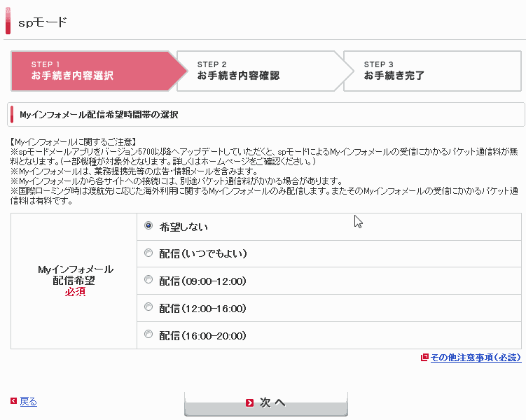Enable 配信(16:00-20:00) delivery time
The width and height of the screenshot is (526, 420).
pos(148,335)
